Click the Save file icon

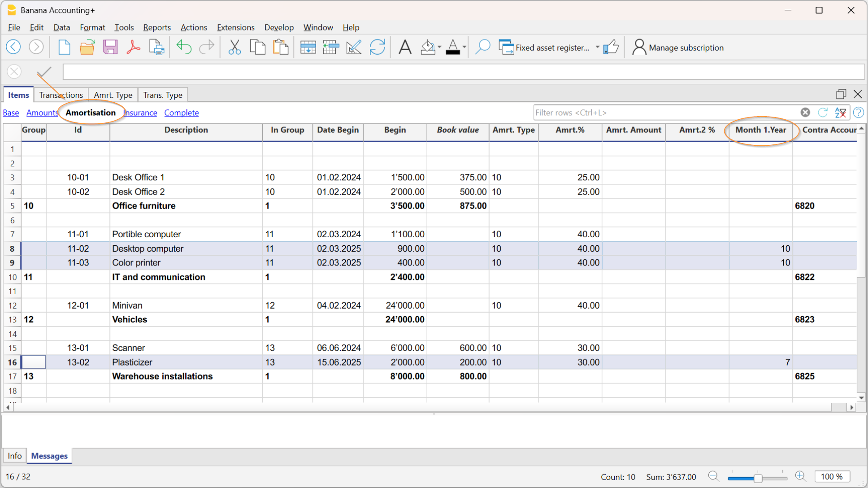(x=110, y=47)
